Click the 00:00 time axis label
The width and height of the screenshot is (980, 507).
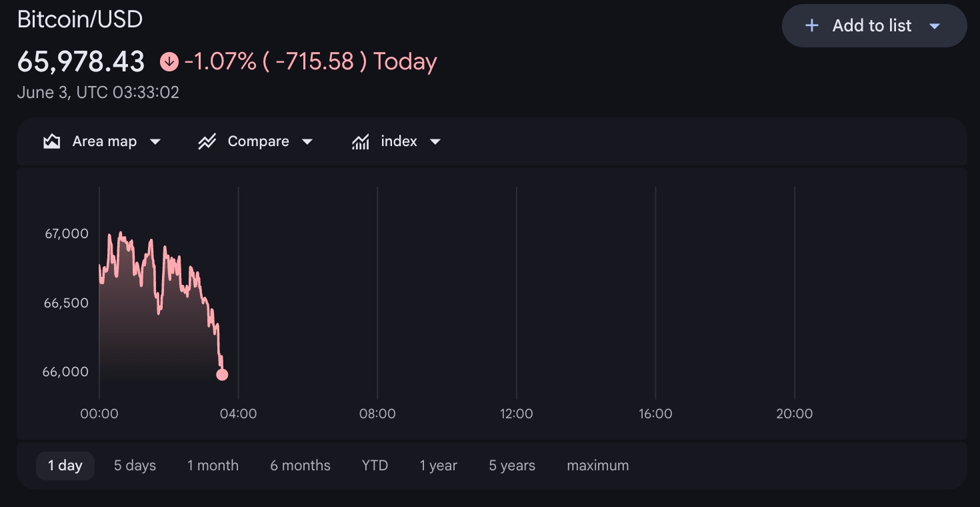coord(99,414)
